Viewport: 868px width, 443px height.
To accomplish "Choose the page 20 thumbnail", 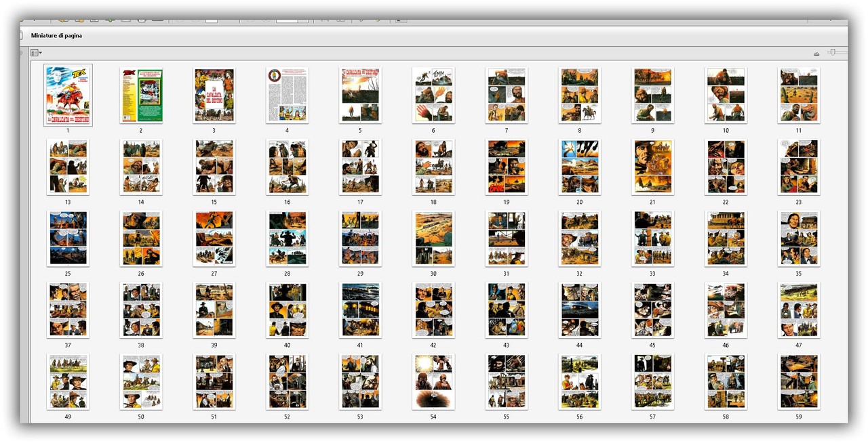I will (x=580, y=167).
